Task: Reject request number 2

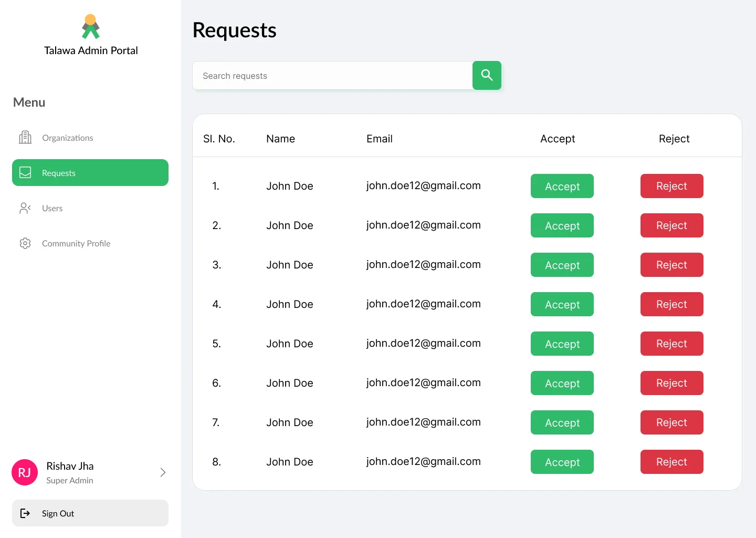Action: pos(672,225)
